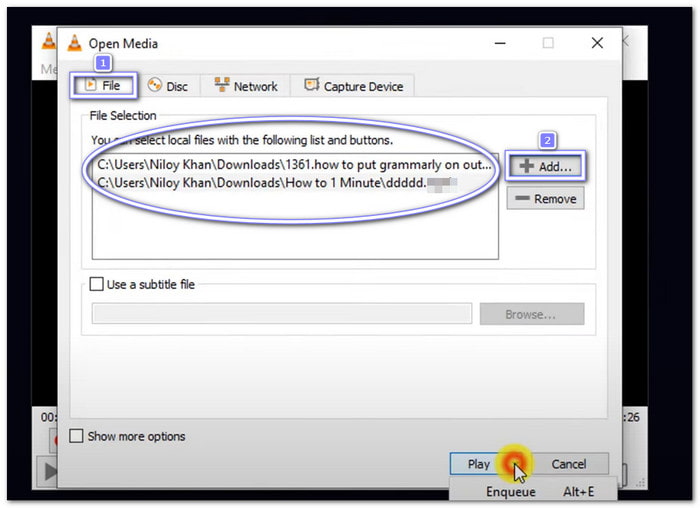Switch to the File tab
700x508 pixels.
pos(103,85)
